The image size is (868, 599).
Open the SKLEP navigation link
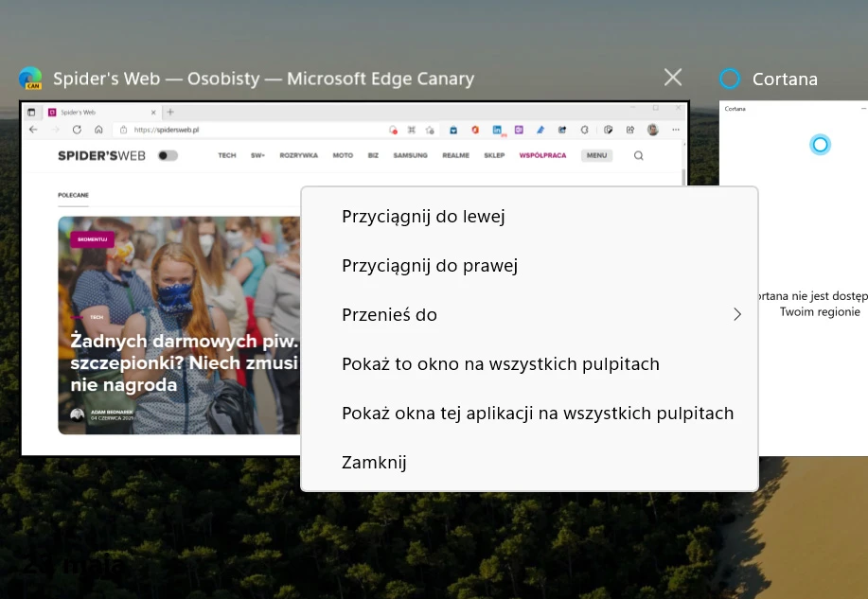click(x=494, y=155)
